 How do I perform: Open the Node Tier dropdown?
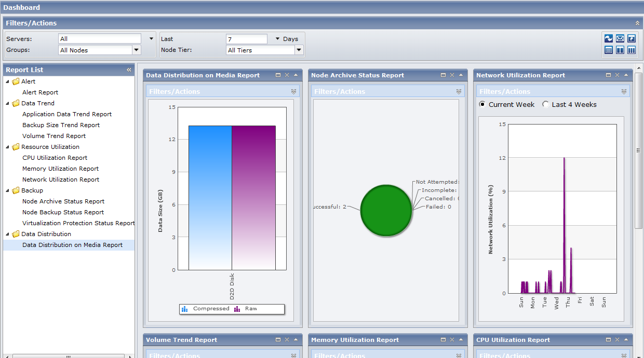[298, 50]
